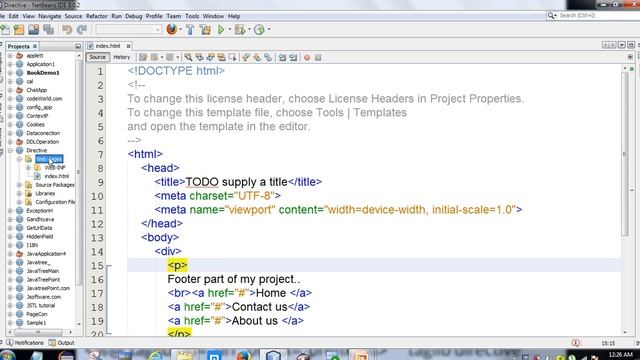Screen dimensions: 640x360
Task: Click the Toggle Highlight Search editor icon
Action: point(221,57)
